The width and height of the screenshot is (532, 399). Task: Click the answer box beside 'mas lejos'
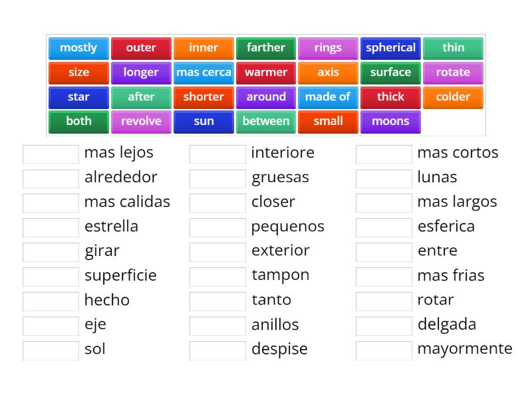51,153
